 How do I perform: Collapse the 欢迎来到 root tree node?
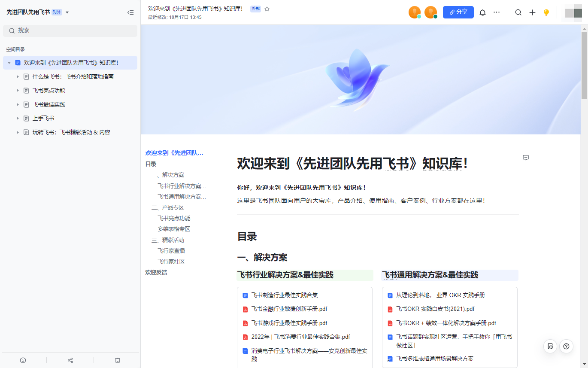9,63
